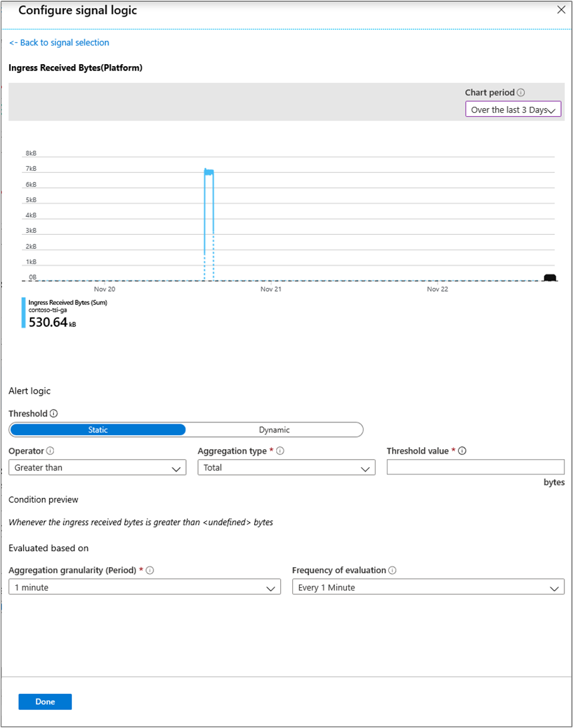Open the Aggregation type dropdown showing Total
Screen dimensions: 573x728
(x=285, y=467)
